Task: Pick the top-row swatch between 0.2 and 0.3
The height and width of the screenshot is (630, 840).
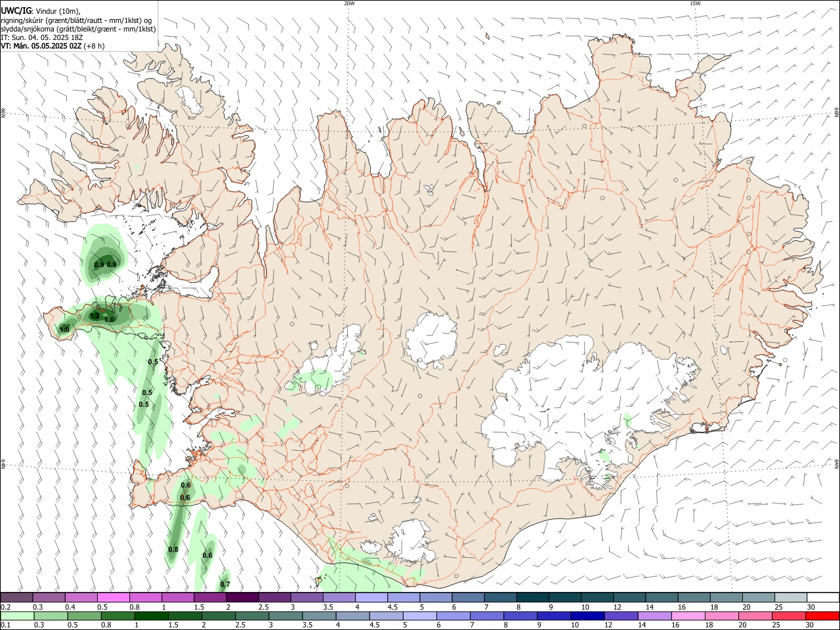Action: [16, 597]
